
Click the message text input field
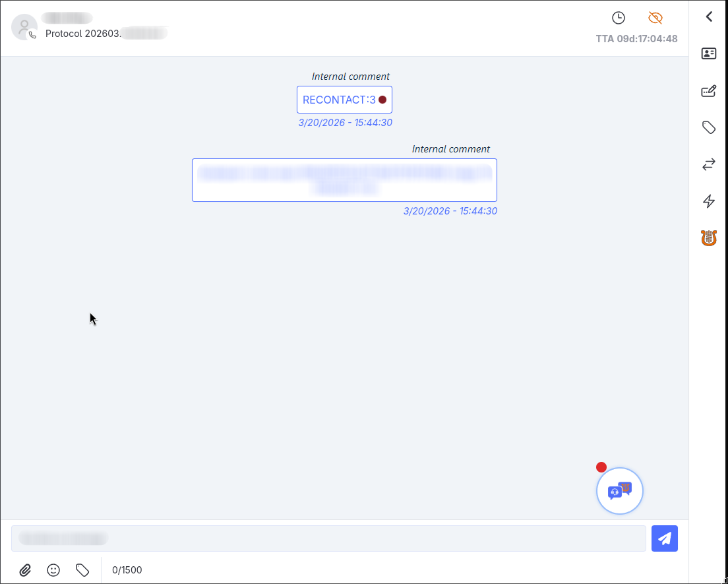click(328, 538)
